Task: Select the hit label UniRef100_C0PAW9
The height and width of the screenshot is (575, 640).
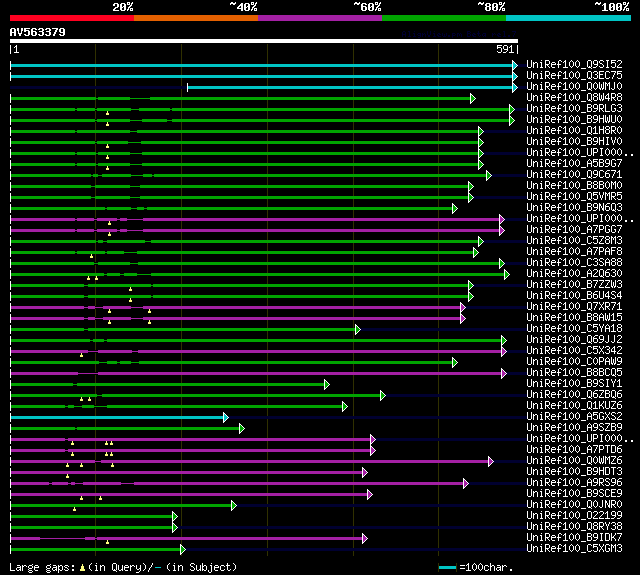Action: 574,362
